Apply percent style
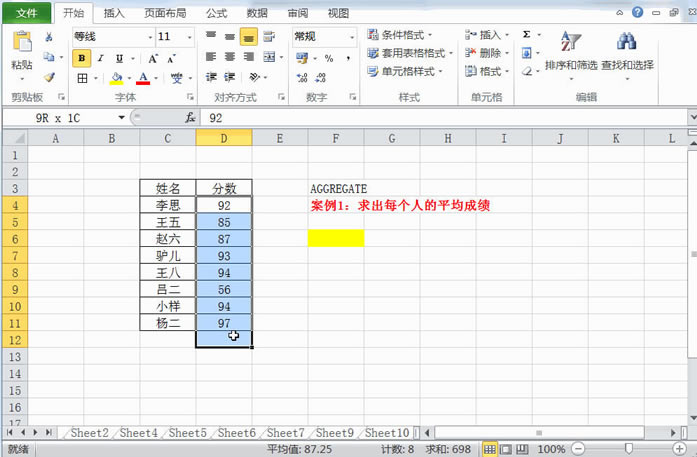Viewport: 697px width, 457px height. pos(329,58)
